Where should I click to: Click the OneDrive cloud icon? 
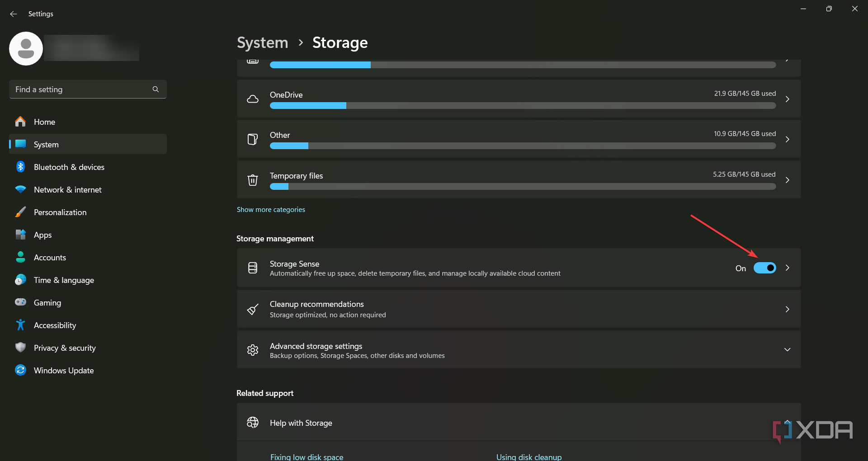point(253,99)
